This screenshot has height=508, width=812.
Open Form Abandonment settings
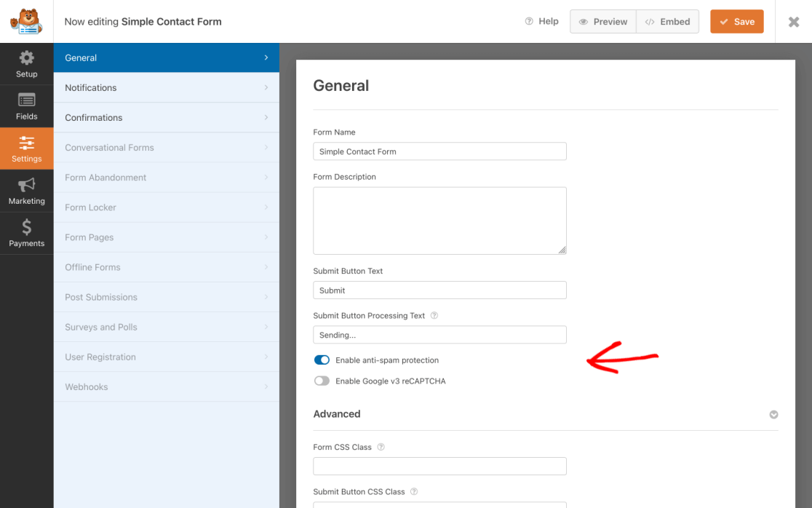[x=166, y=177]
